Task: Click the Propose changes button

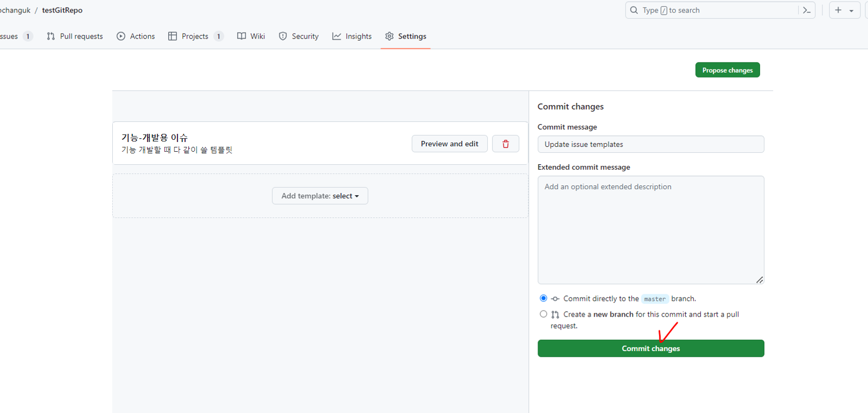Action: 727,70
